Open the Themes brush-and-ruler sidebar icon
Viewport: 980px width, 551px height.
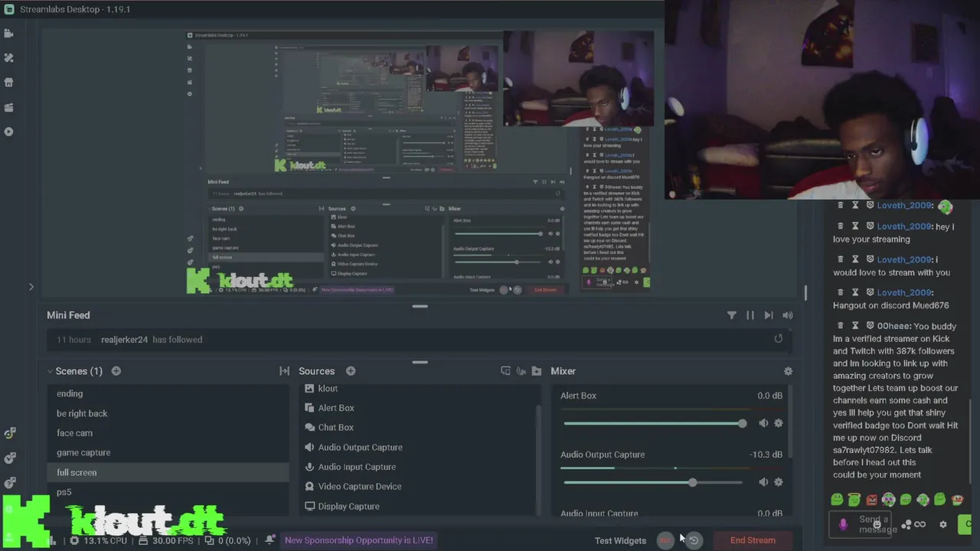tap(9, 58)
